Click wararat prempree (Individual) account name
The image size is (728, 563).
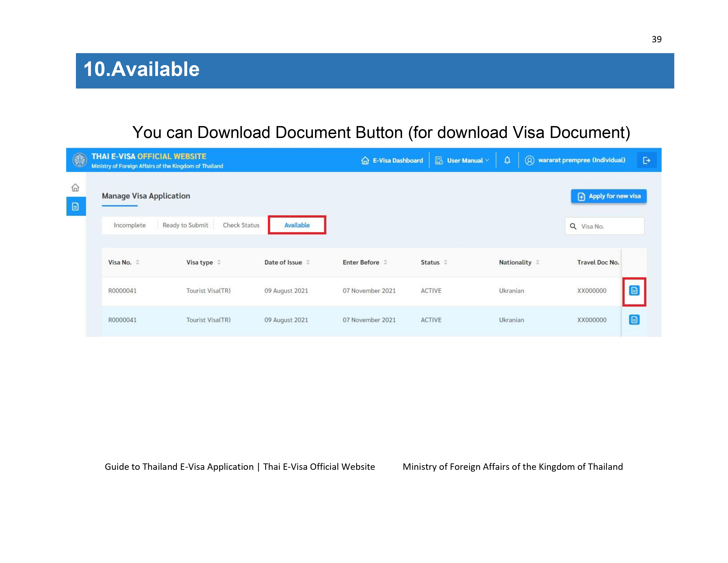(x=582, y=160)
